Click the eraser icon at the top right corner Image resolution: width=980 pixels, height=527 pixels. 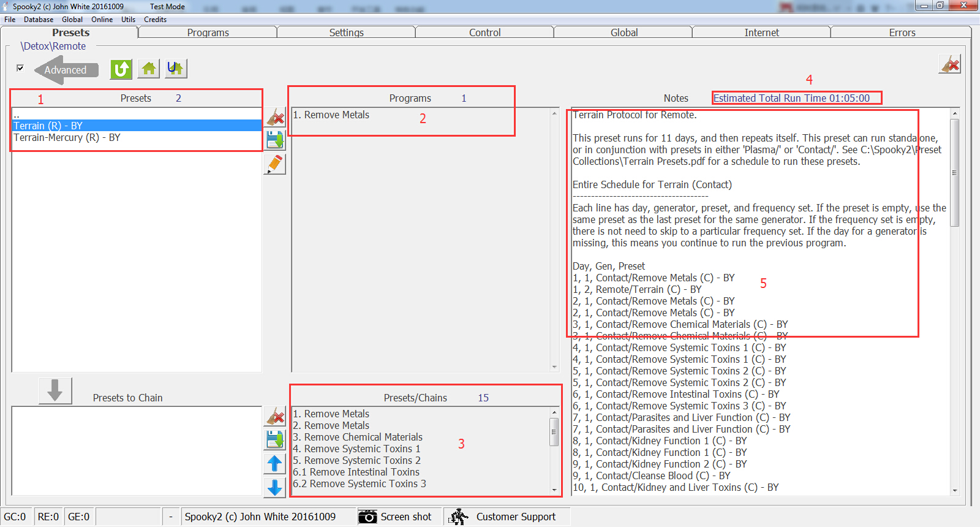click(950, 64)
